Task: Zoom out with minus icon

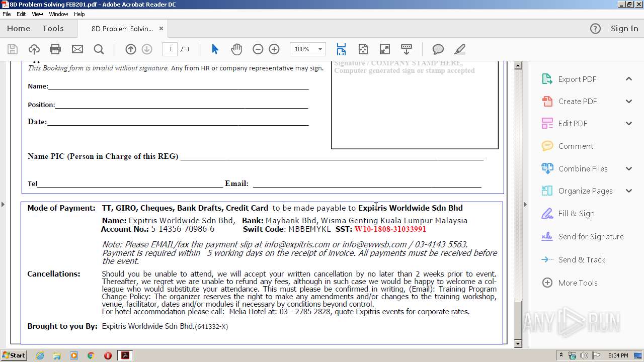Action: click(x=258, y=49)
